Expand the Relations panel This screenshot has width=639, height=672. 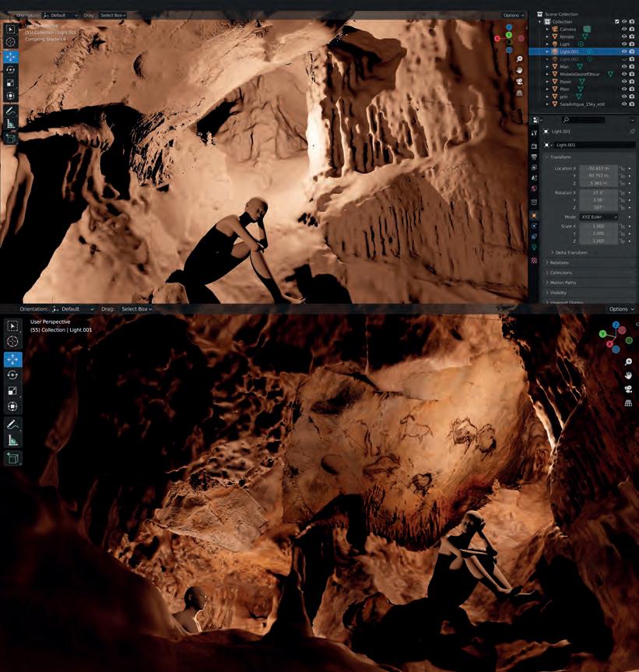[560, 262]
